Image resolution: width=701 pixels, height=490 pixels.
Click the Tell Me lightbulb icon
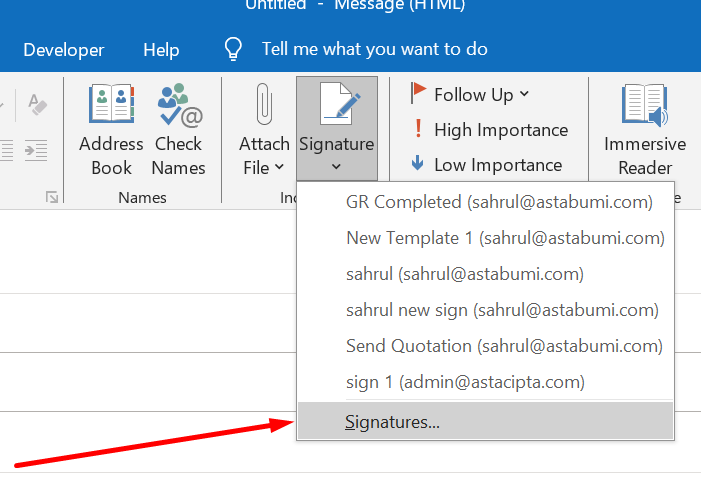234,49
